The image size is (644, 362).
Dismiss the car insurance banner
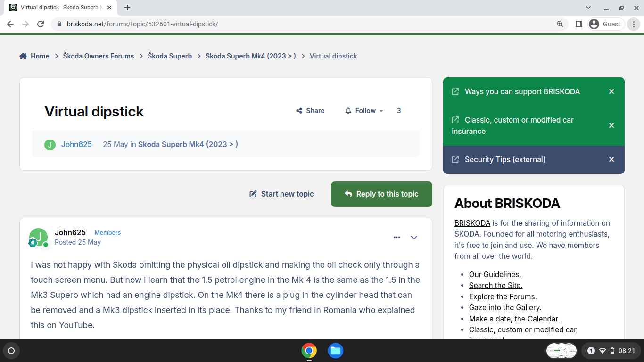(x=611, y=125)
